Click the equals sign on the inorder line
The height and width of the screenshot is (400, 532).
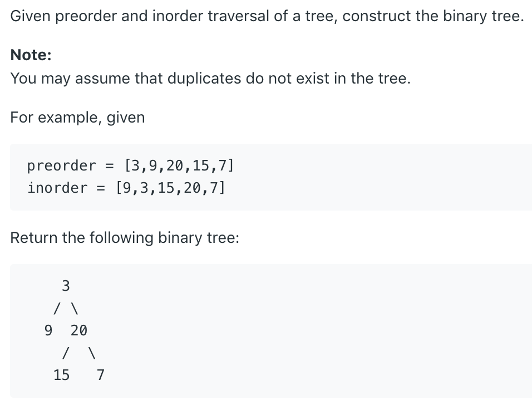pyautogui.click(x=101, y=188)
